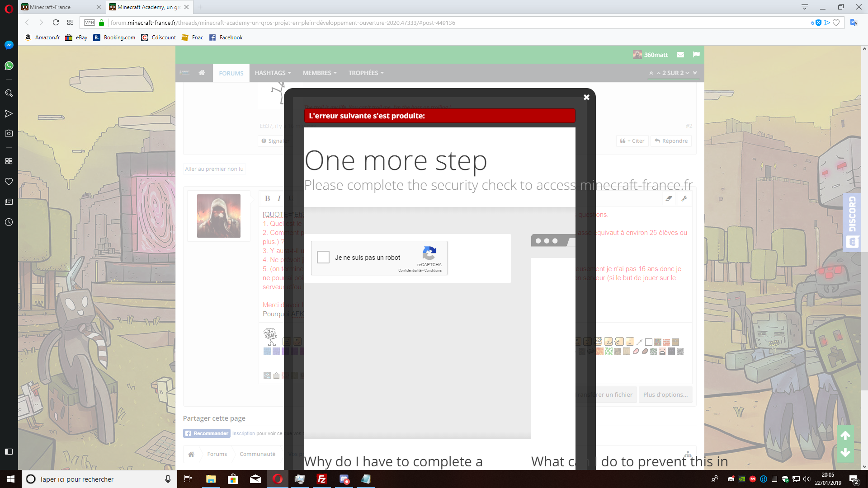Click the green scroll-to-bottom arrow
Image resolution: width=868 pixels, height=488 pixels.
[845, 452]
